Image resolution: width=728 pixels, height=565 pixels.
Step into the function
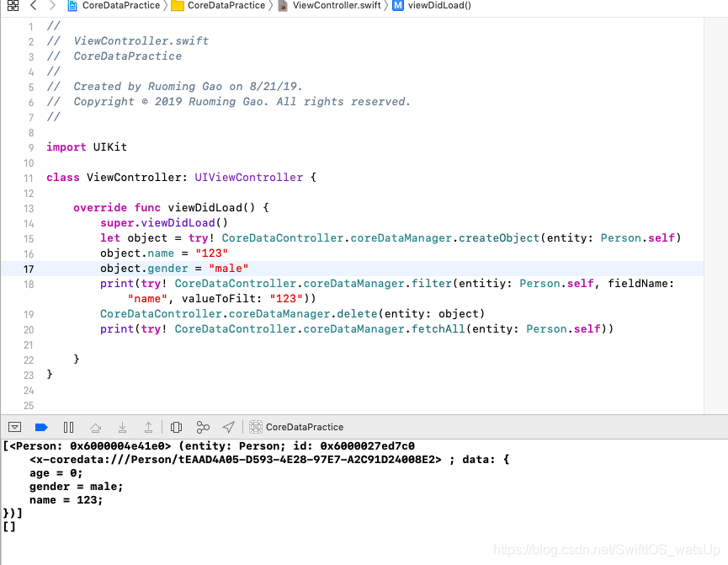[x=122, y=427]
